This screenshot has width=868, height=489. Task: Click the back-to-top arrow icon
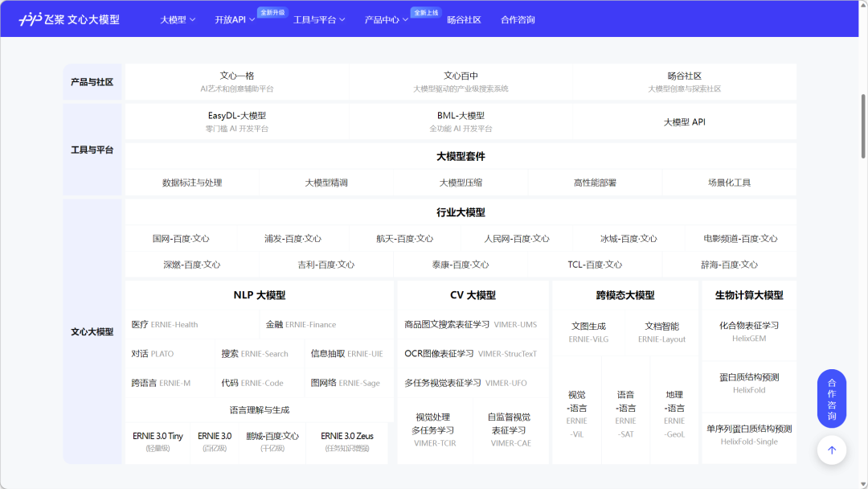coord(832,450)
